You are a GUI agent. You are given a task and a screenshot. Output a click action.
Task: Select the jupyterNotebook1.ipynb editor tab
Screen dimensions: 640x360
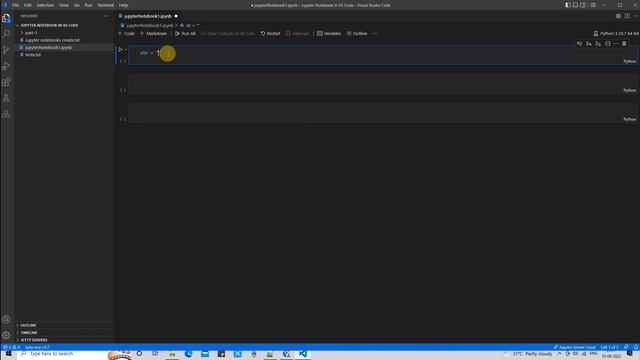tap(148, 16)
